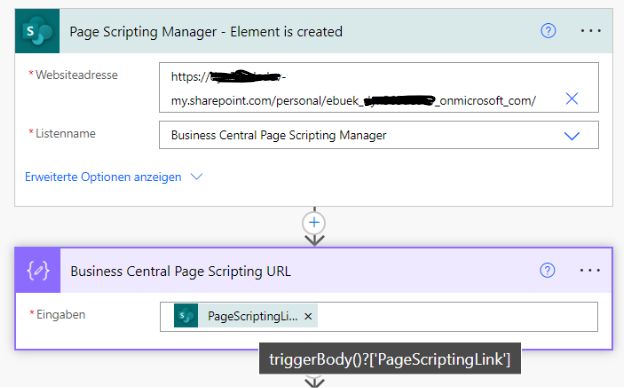
Task: Click the Listenname label
Action: tap(66, 133)
